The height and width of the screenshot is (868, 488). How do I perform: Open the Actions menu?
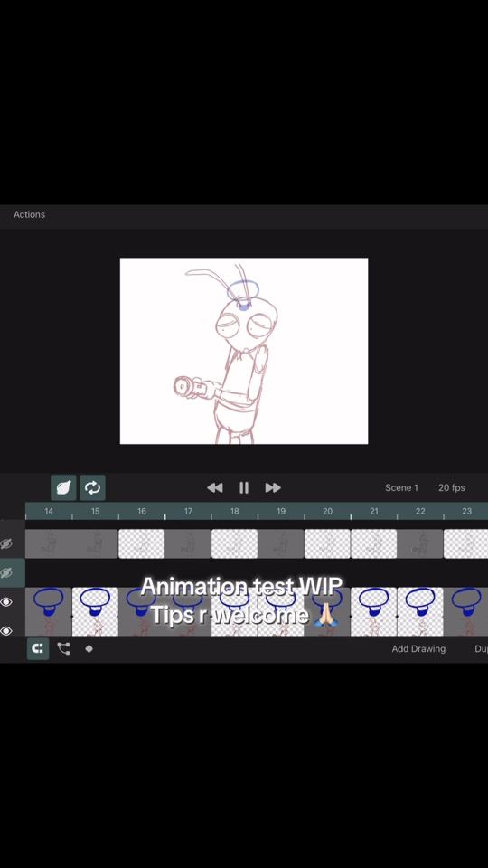(x=29, y=214)
